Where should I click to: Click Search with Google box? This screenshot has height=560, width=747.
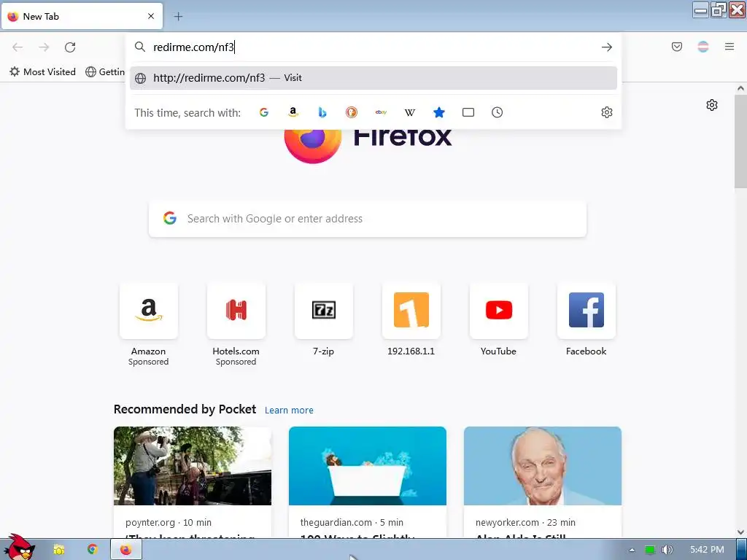point(368,219)
